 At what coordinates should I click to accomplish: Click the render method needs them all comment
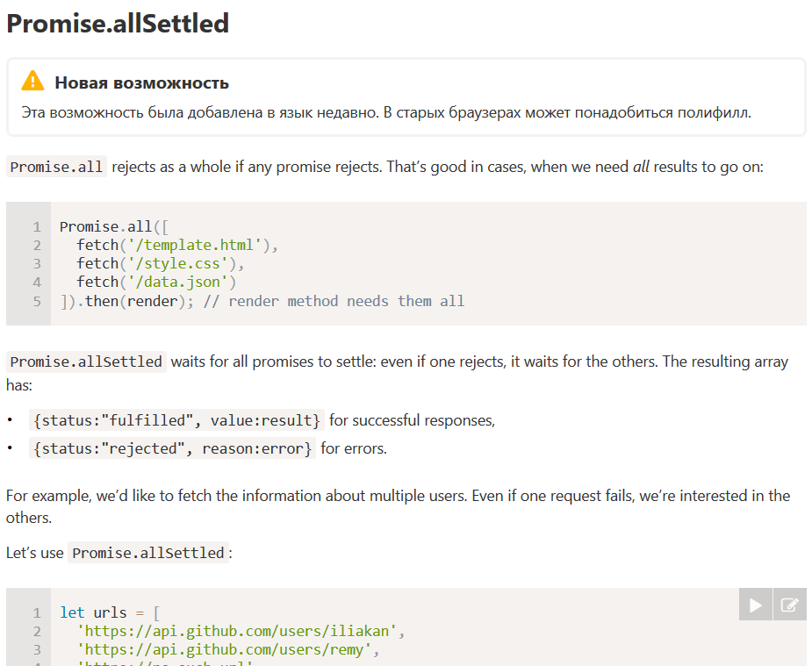pos(334,301)
